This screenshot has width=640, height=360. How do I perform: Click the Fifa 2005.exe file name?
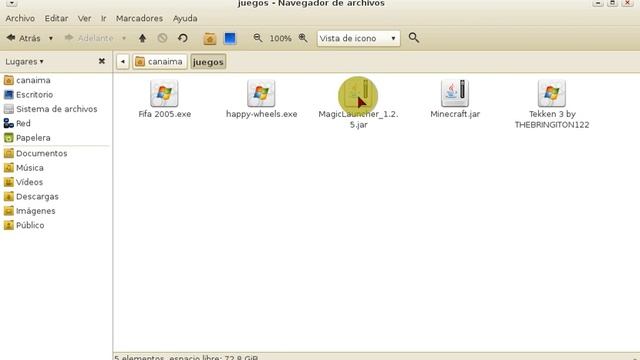[x=164, y=114]
